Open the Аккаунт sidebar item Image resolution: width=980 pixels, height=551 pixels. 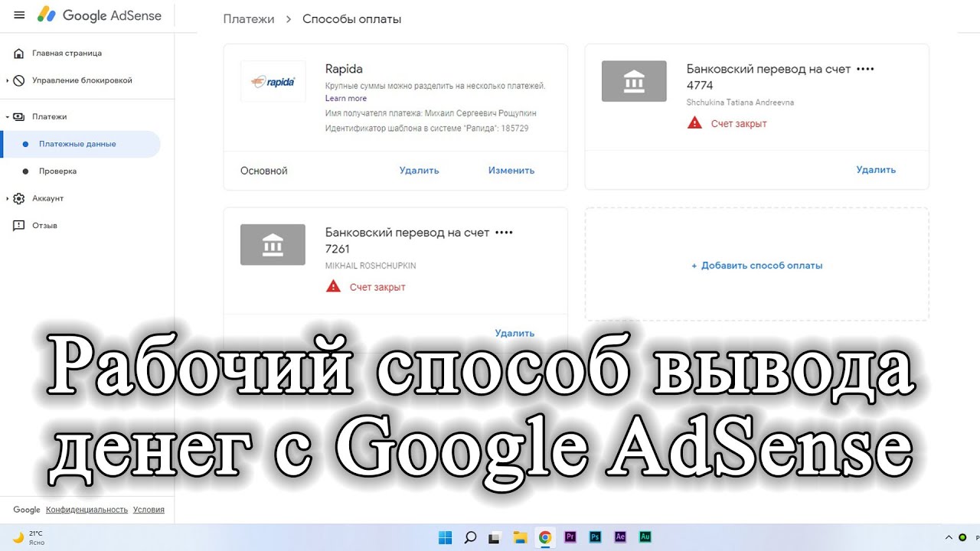[47, 198]
